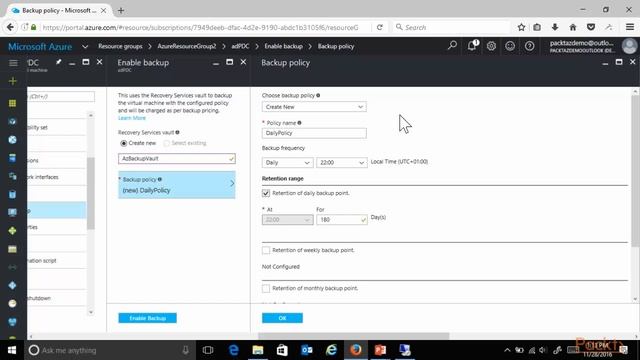Click the Windows Start button
The width and height of the screenshot is (640, 360).
point(12,350)
